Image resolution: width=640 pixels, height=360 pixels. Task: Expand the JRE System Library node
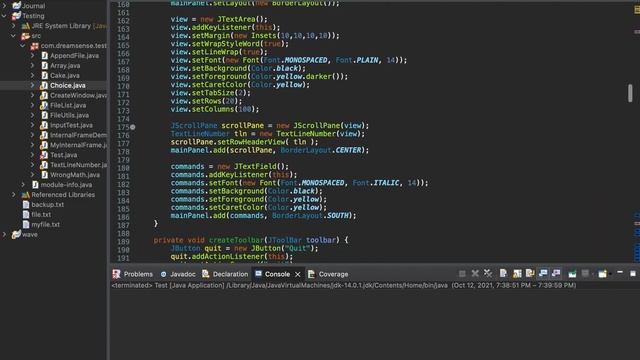13,26
